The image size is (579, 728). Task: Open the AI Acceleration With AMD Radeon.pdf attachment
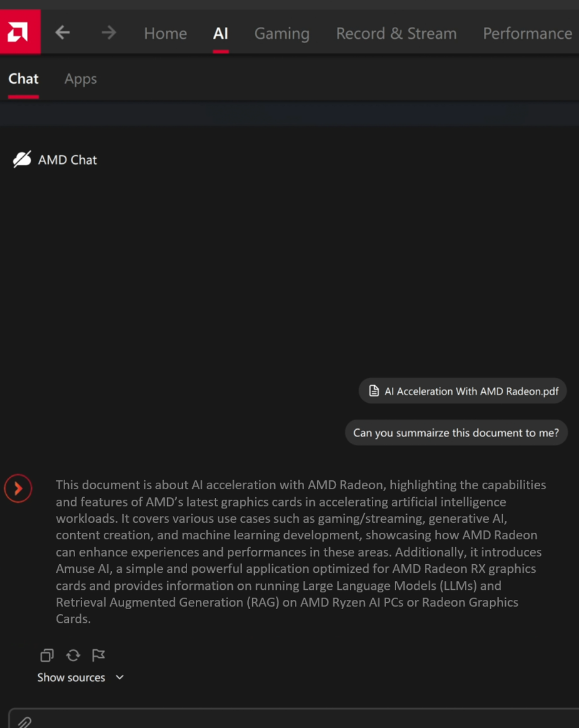pos(463,391)
